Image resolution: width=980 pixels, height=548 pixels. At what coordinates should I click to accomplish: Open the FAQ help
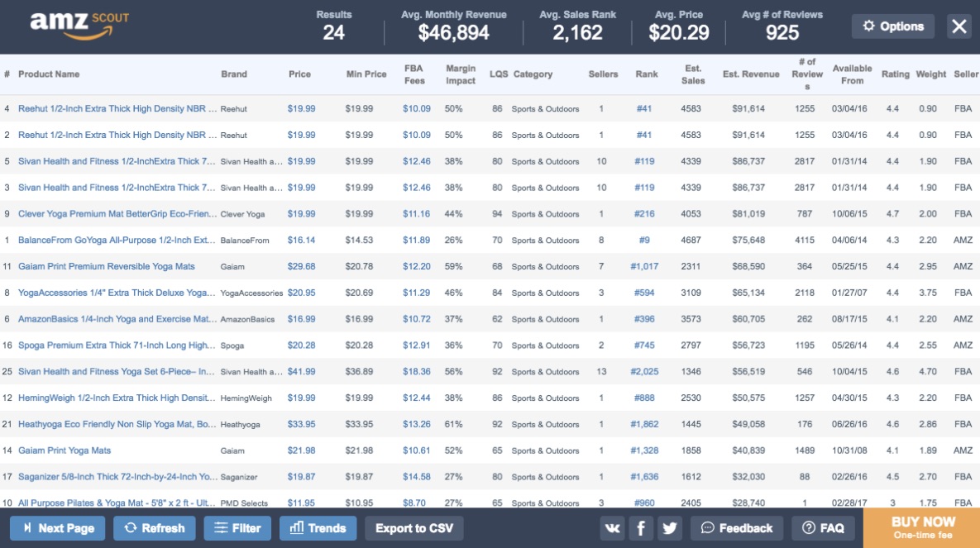[x=823, y=528]
